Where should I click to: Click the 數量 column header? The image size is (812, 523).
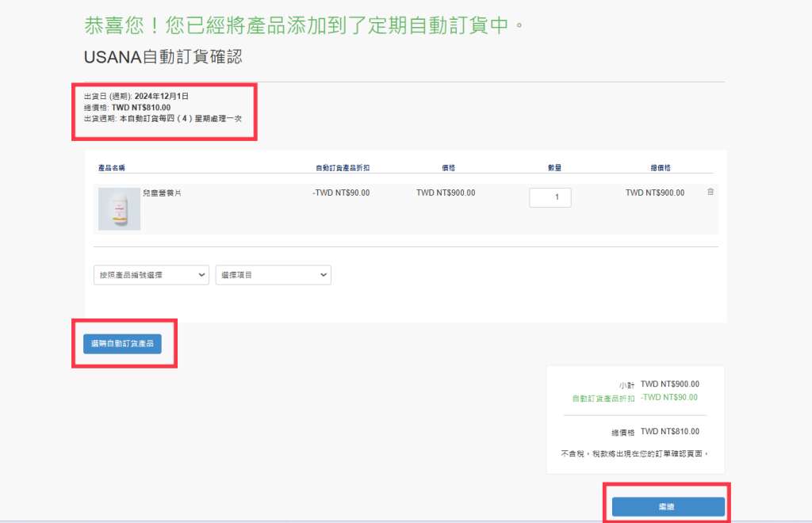554,168
